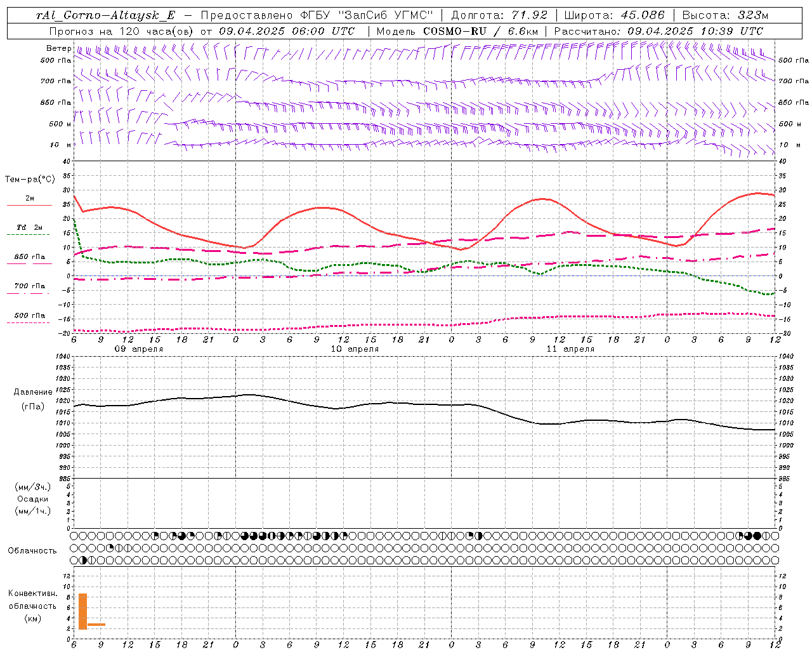Click the Широта: 45.086 header field
The width and height of the screenshot is (812, 650).
(x=615, y=15)
